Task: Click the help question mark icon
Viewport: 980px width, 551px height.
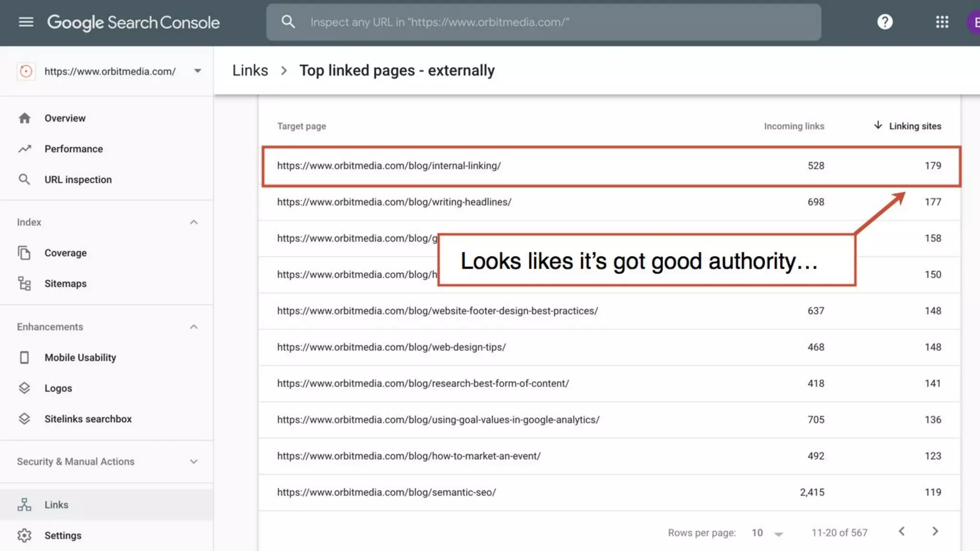Action: tap(885, 22)
